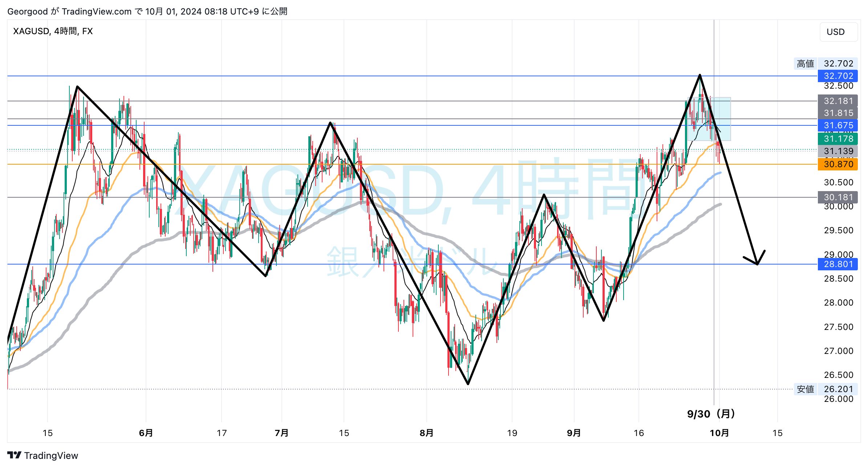Click the 10月 label on time axis
The image size is (868, 468).
tap(719, 433)
